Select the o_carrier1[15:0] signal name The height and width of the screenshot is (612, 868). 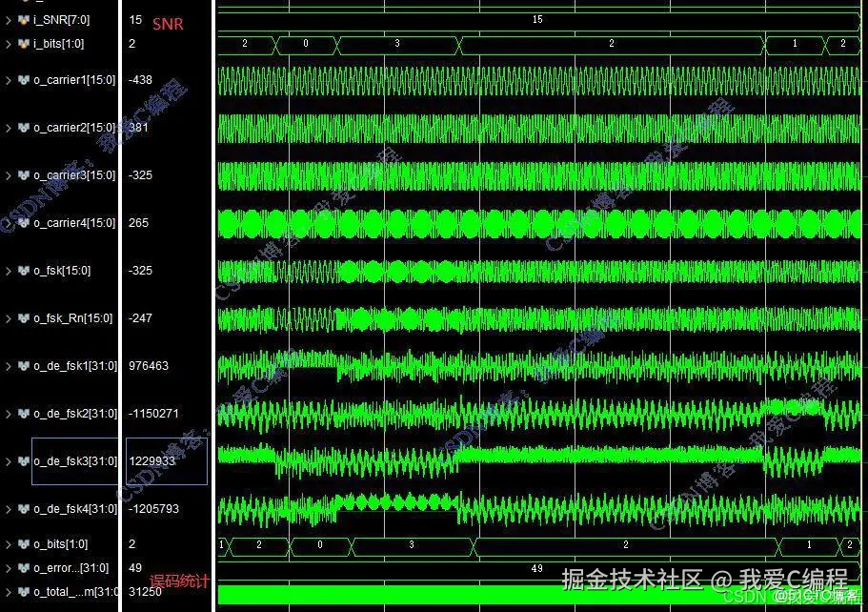[74, 80]
